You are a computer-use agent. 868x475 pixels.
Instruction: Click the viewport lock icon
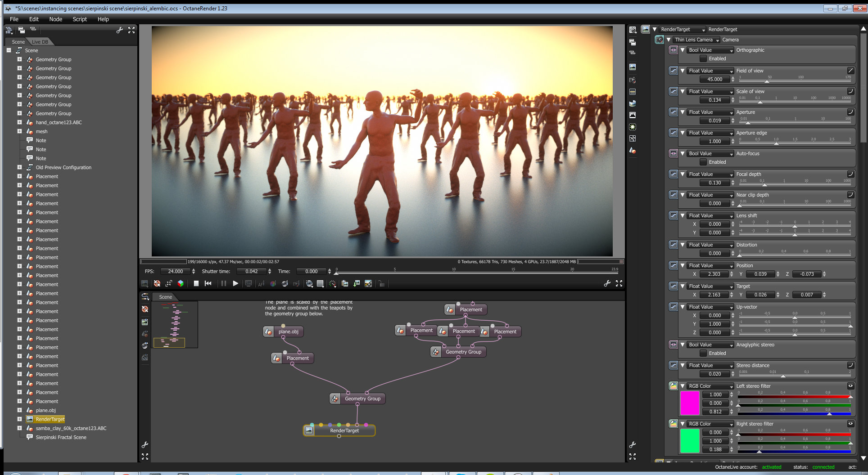click(x=381, y=283)
